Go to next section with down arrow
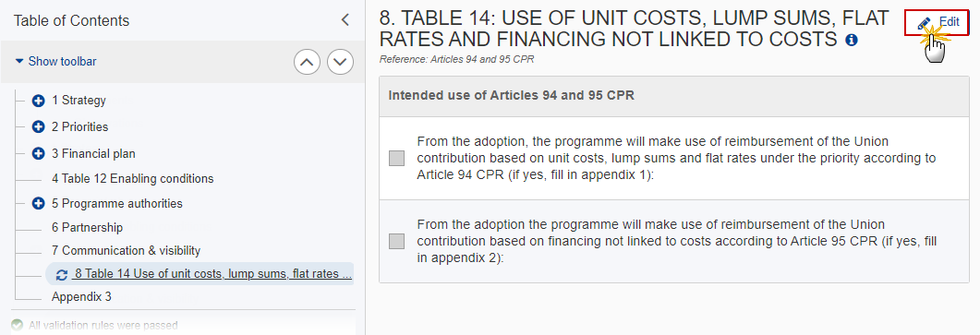Image resolution: width=980 pixels, height=335 pixels. [x=341, y=62]
